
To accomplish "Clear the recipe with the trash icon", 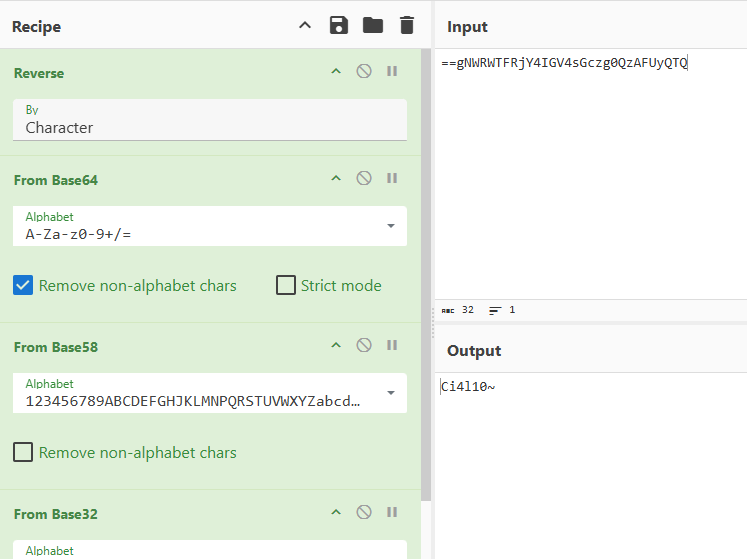I will pyautogui.click(x=406, y=26).
